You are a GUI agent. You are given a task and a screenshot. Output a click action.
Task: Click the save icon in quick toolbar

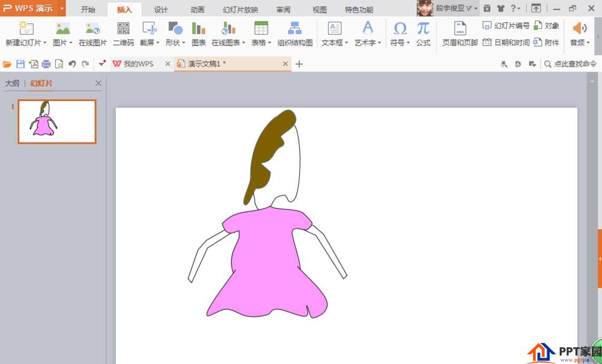click(20, 64)
